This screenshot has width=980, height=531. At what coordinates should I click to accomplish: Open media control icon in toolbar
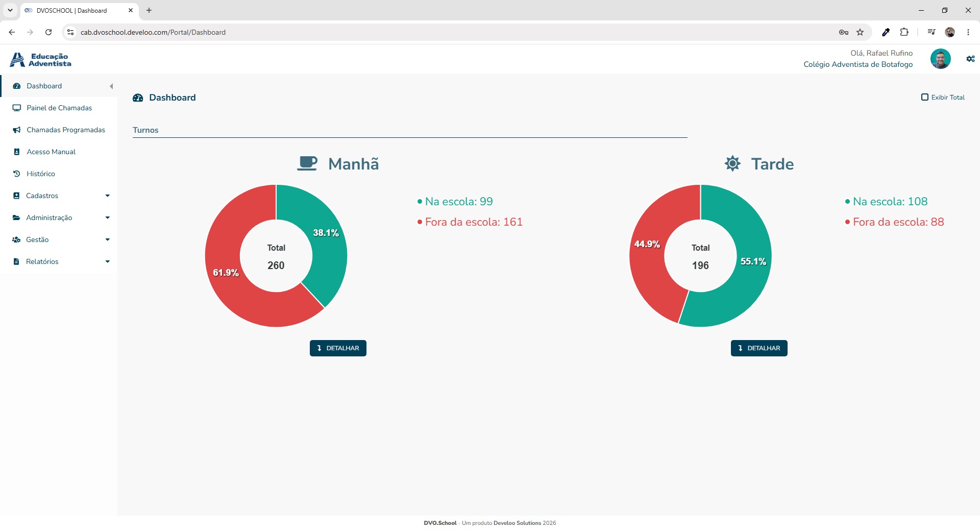click(x=932, y=32)
